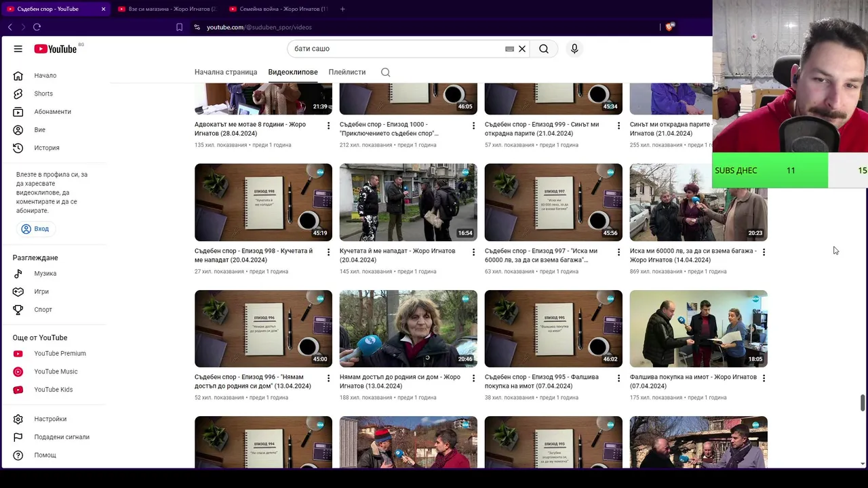Open options menu for Адвокатът ме мотае video
The height and width of the screenshot is (488, 868).
(328, 125)
